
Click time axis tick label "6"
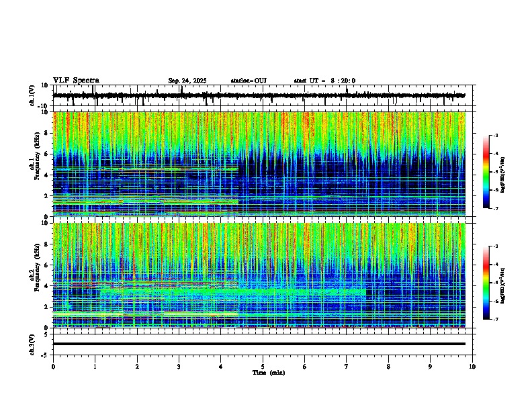point(305,367)
